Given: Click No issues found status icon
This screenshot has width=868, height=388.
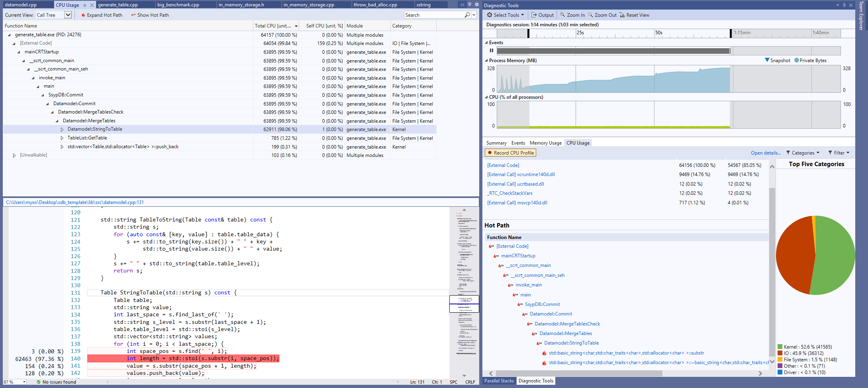Looking at the screenshot, I should coord(38,382).
